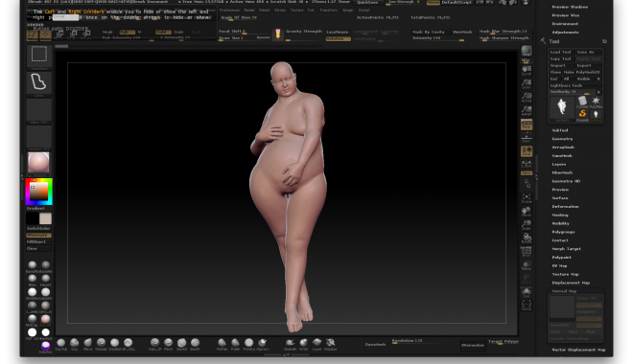The image size is (633, 364).
Task: Click the Make PolyMesh3D button
Action: pyautogui.click(x=582, y=72)
